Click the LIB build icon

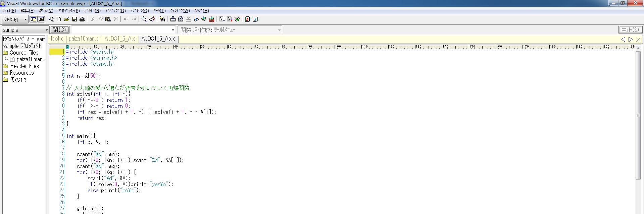(212, 19)
